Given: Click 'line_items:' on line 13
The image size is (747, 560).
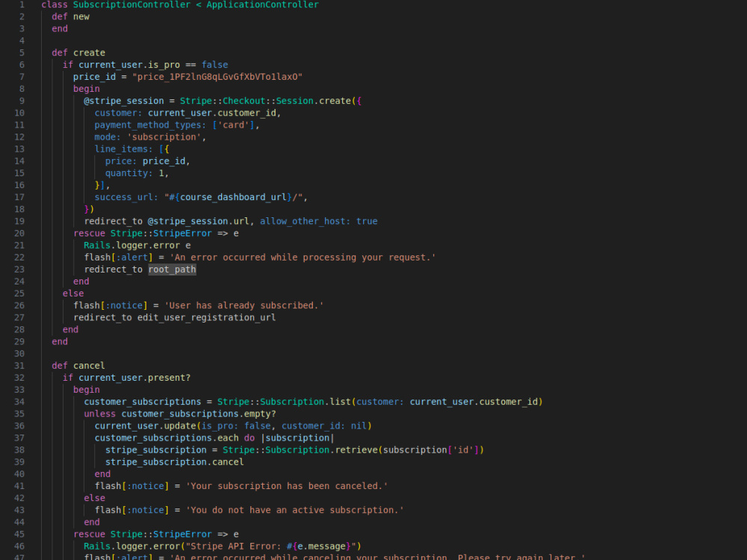Looking at the screenshot, I should click(123, 149).
